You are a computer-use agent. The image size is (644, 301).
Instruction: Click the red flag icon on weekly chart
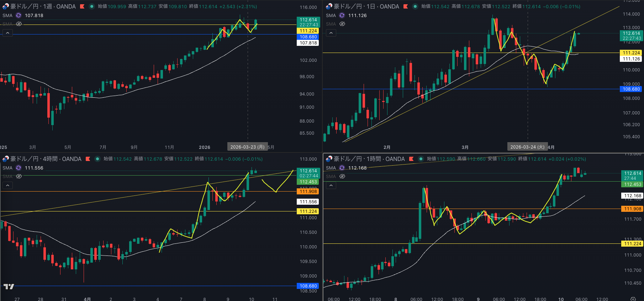coord(82,6)
